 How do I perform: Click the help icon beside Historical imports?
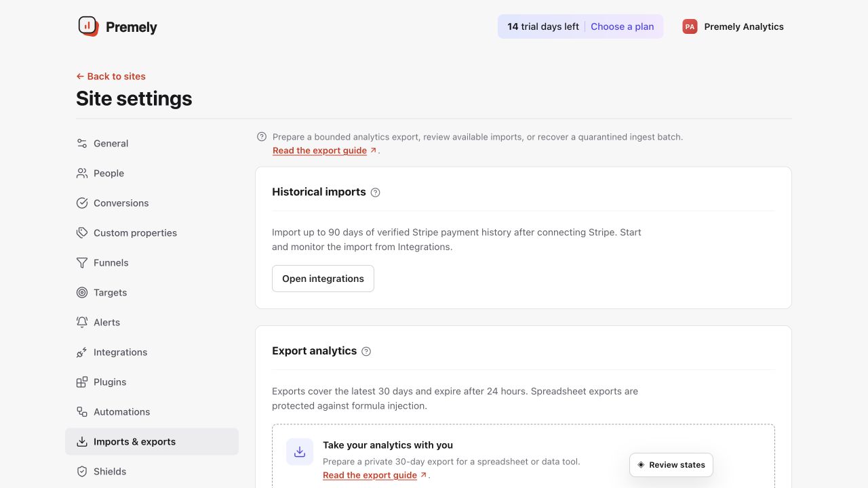tap(376, 192)
